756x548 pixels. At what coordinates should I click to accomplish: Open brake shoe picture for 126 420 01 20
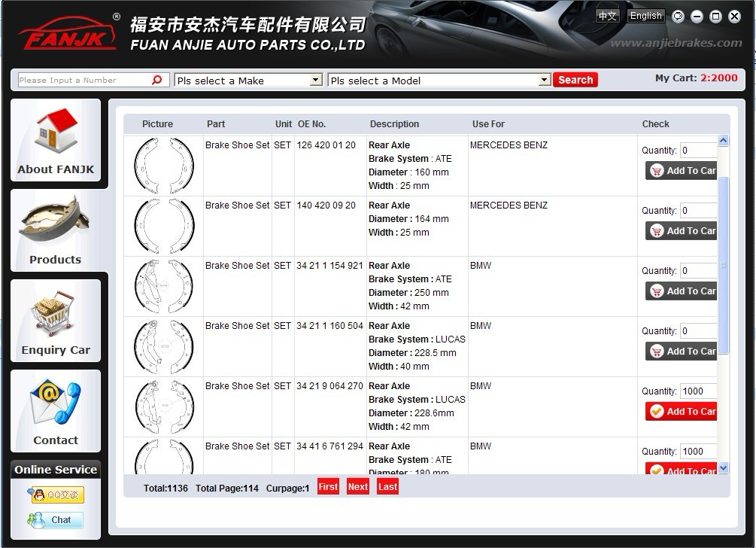click(x=164, y=166)
